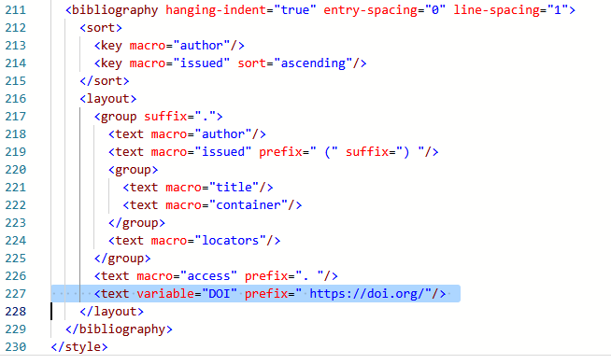Click the text macro="container" line
Screen dimensions: 611x364
[x=212, y=204]
